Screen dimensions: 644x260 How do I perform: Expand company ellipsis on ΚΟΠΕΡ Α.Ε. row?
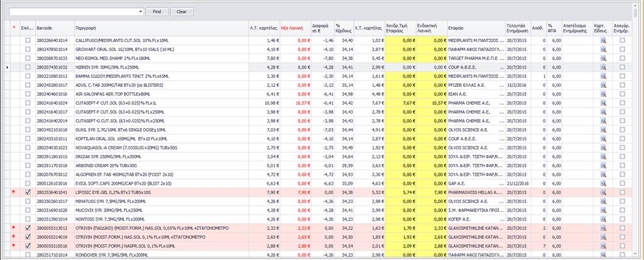501,219
